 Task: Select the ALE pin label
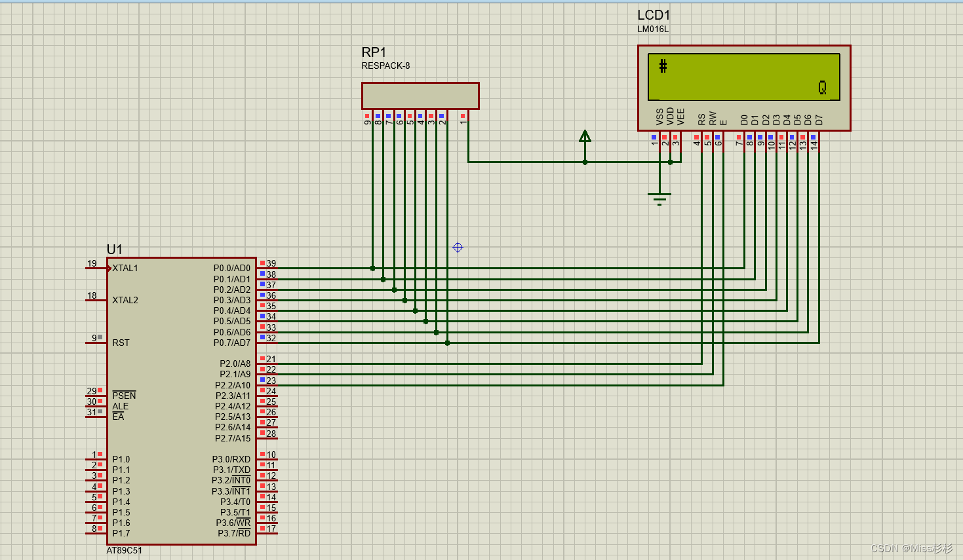point(120,406)
